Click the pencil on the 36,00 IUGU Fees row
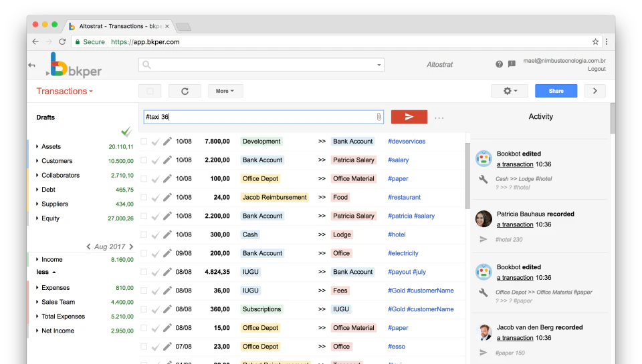This screenshot has width=642, height=364. click(x=167, y=291)
